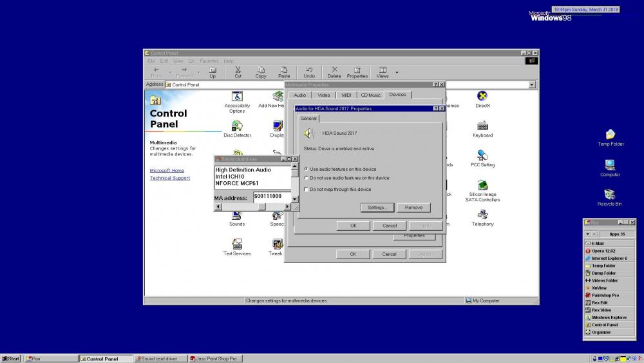This screenshot has width=644, height=363.
Task: Follow the Technical Support link
Action: click(170, 178)
